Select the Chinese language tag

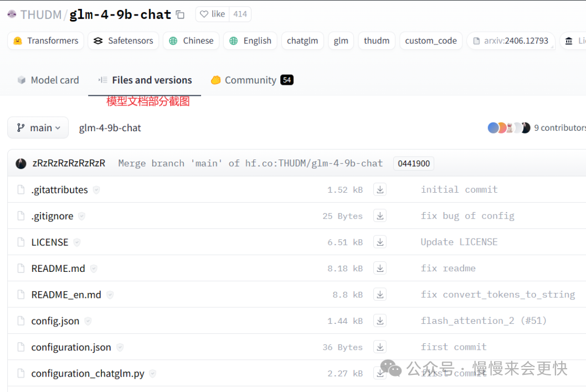tap(191, 41)
